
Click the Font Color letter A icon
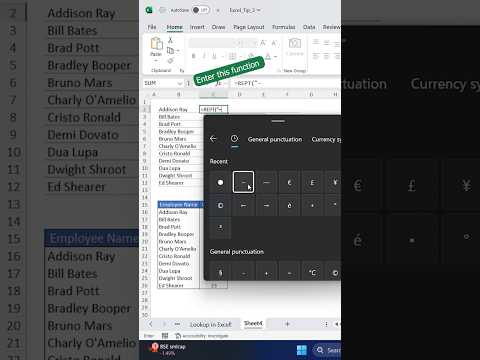pos(268,56)
